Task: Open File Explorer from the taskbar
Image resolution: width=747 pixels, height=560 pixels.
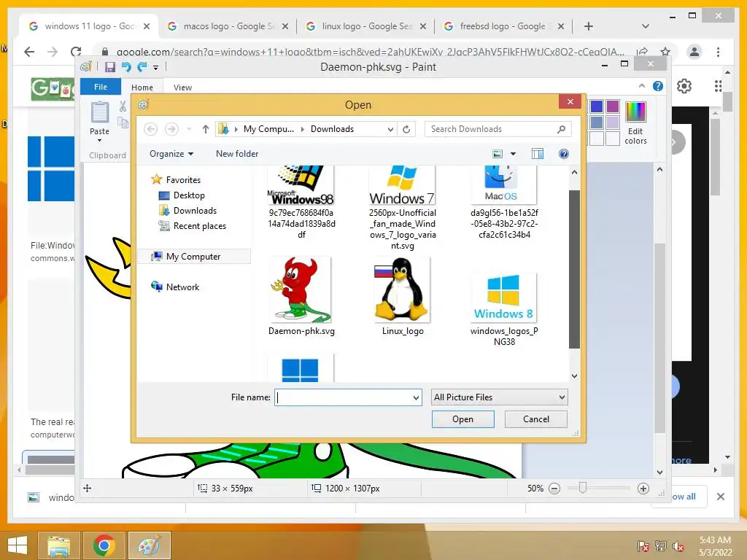Action: click(x=58, y=545)
